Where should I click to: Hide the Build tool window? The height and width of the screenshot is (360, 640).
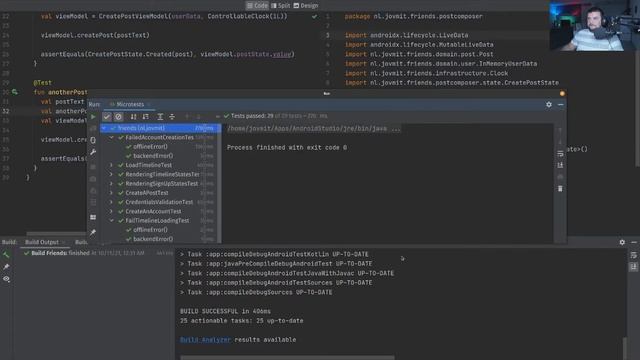(634, 242)
